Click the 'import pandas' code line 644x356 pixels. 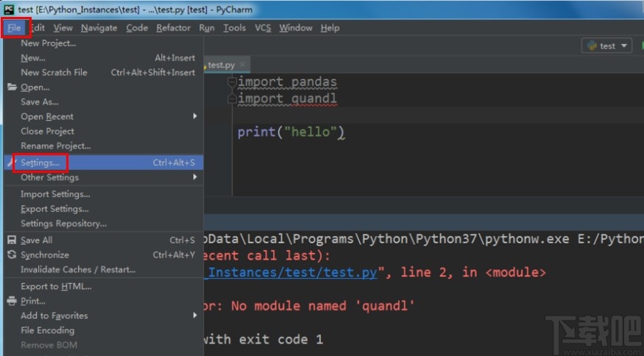coord(287,82)
